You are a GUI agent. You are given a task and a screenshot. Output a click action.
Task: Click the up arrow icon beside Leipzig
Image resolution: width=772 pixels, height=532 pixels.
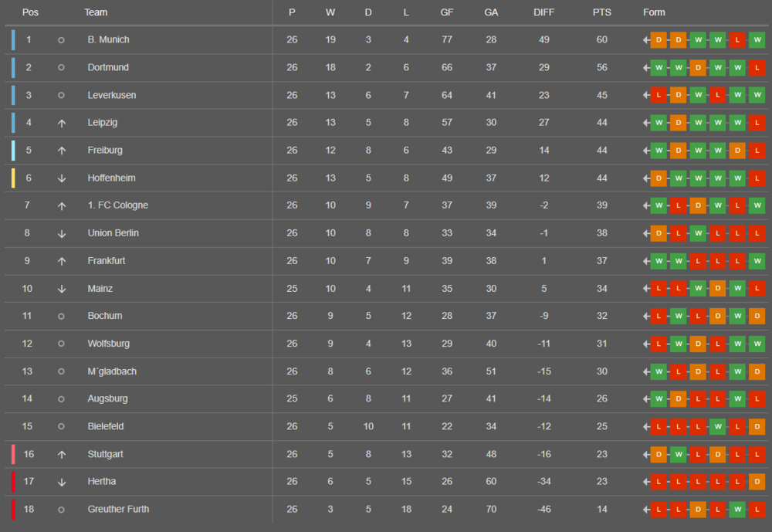[62, 123]
